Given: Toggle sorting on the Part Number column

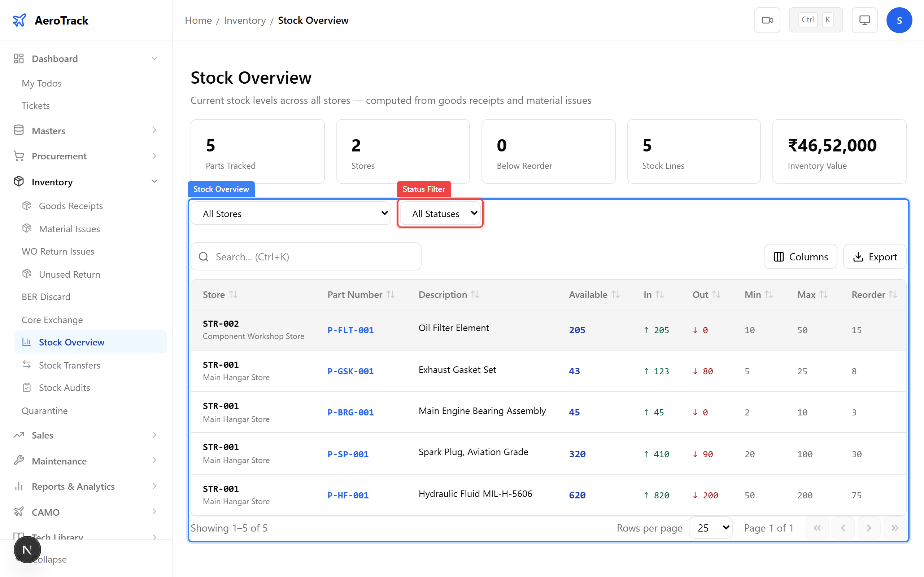Looking at the screenshot, I should coord(391,294).
